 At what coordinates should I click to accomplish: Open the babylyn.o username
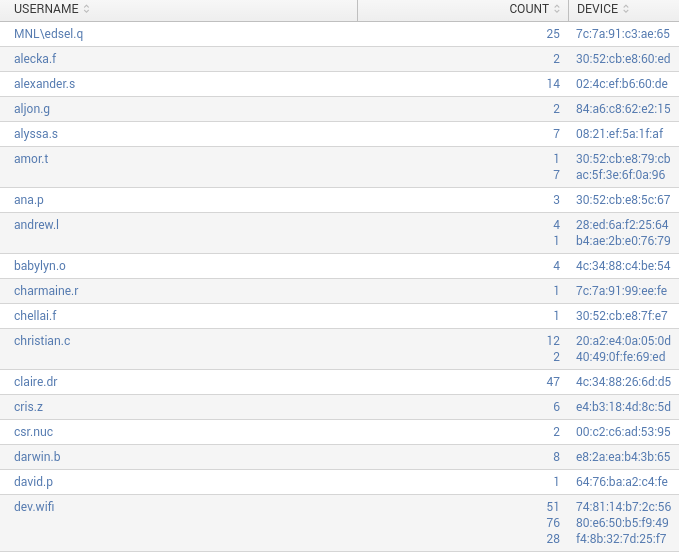(40, 266)
